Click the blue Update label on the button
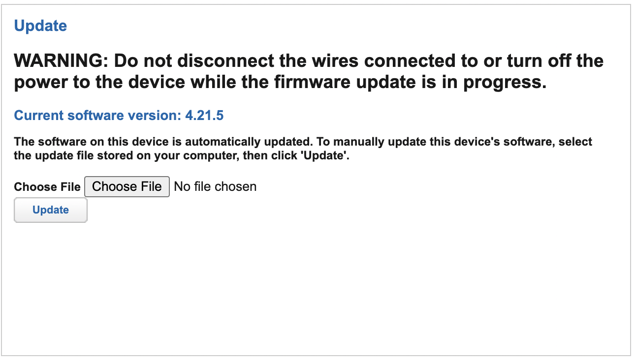Screen dimensions: 636x364 pos(50,210)
